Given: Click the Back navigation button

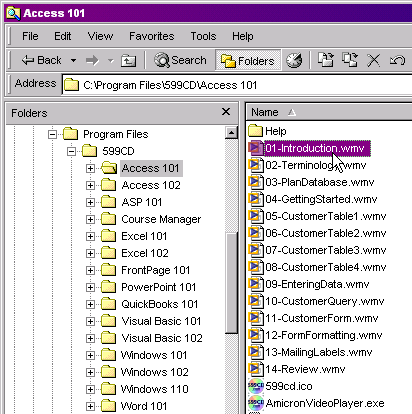Looking at the screenshot, I should (x=41, y=60).
